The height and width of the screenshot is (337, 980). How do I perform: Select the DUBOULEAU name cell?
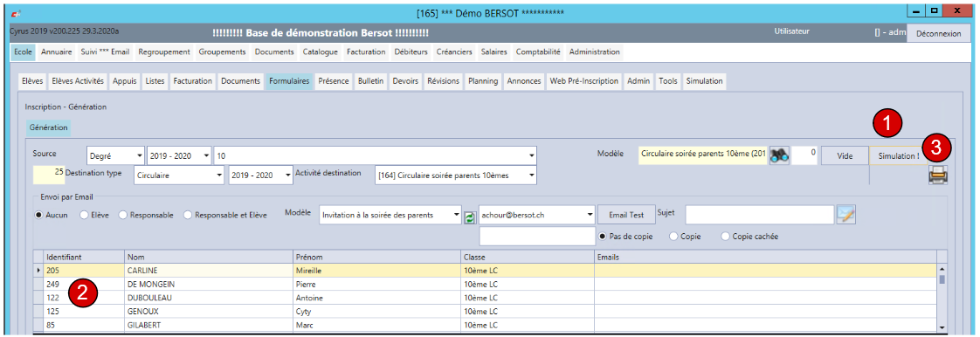(x=209, y=298)
